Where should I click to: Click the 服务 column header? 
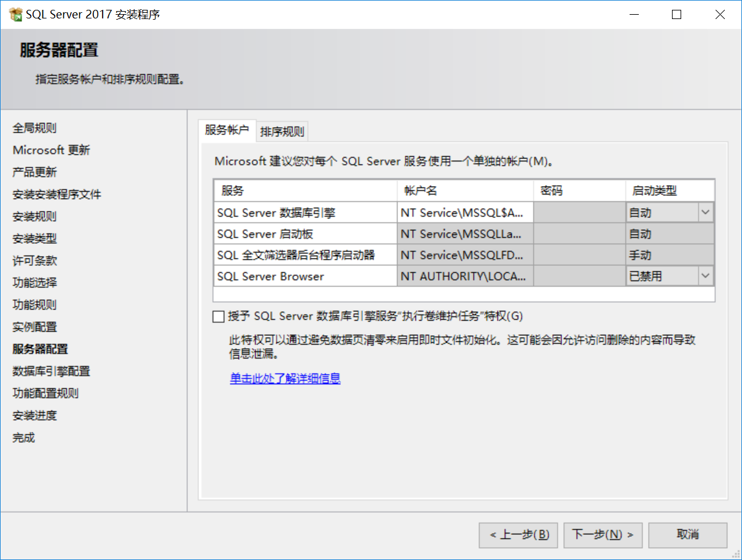point(305,190)
